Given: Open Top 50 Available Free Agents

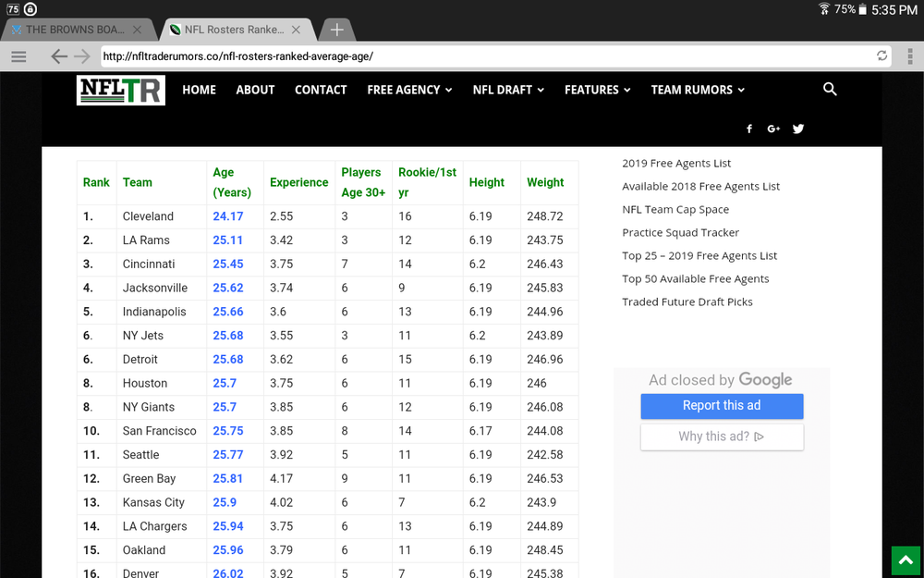Looking at the screenshot, I should click(x=696, y=279).
